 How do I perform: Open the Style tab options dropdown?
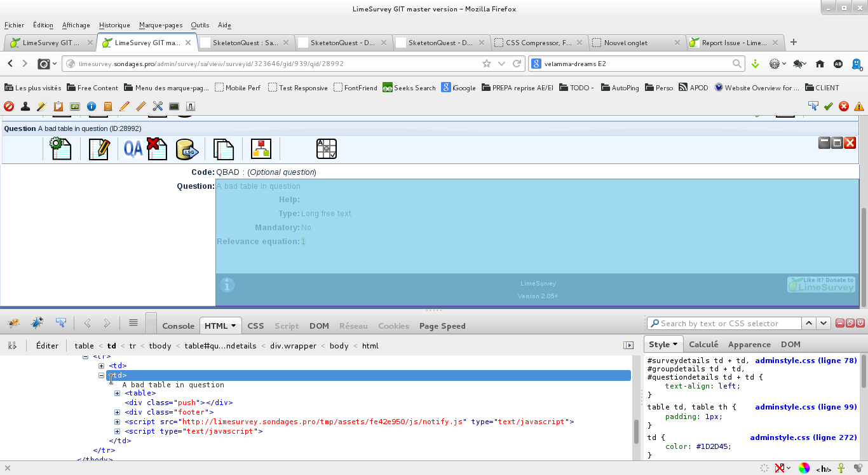click(x=674, y=345)
